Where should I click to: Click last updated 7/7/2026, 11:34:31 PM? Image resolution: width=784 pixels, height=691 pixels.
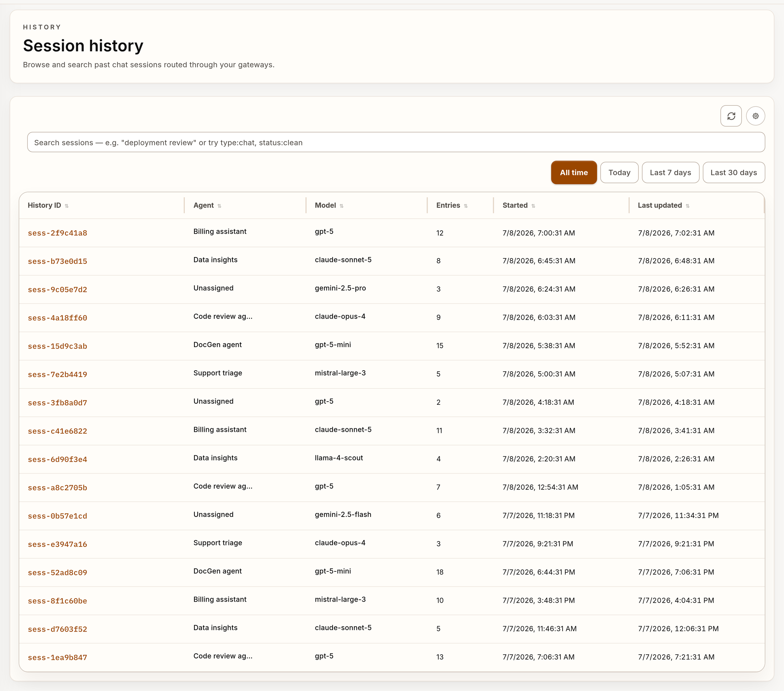678,516
